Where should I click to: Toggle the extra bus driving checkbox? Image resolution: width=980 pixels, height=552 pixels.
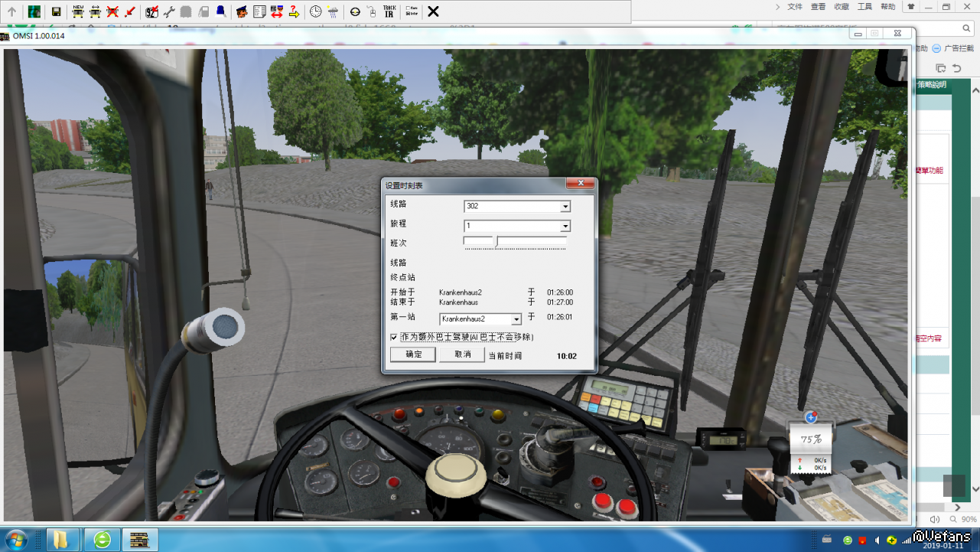[394, 337]
